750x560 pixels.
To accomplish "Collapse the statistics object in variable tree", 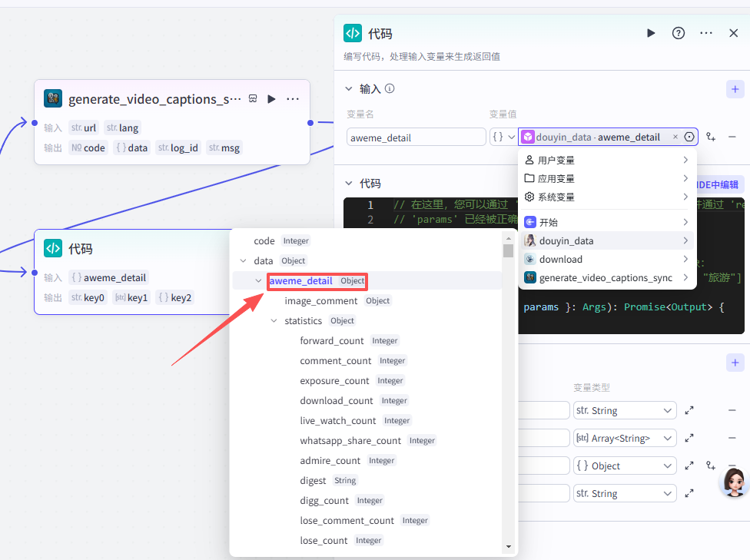I will tap(274, 321).
